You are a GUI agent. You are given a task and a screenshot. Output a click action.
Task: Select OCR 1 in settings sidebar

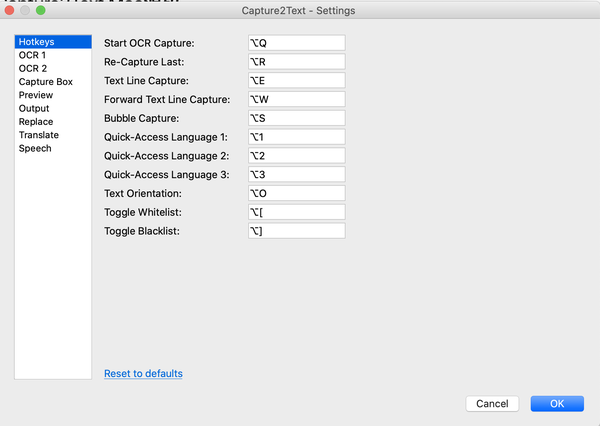[x=32, y=56]
